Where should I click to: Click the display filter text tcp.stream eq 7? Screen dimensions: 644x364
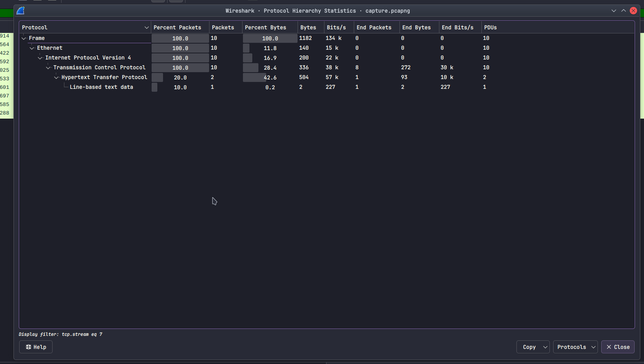coord(82,334)
